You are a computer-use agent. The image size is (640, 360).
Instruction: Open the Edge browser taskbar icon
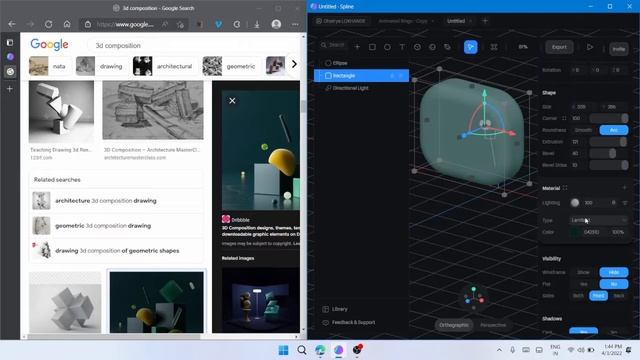tap(320, 350)
